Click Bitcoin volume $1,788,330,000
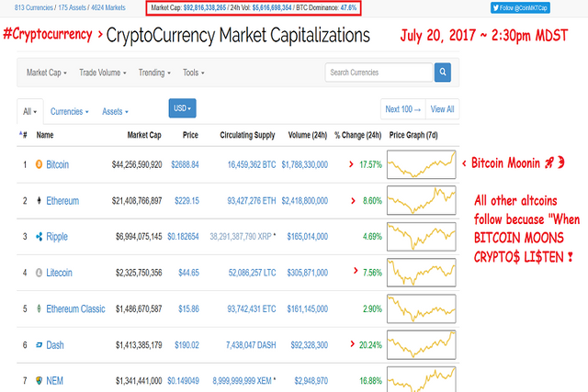Viewport: 588px width, 392px height. coord(304,164)
